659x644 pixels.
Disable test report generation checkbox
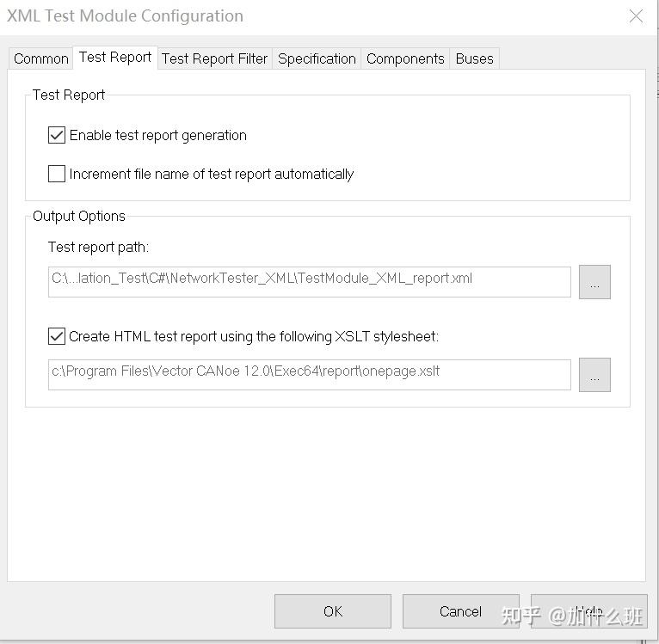click(58, 135)
